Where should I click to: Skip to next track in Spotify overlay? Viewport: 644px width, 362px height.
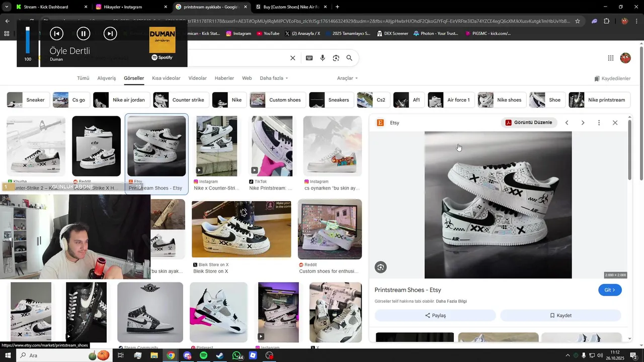110,34
